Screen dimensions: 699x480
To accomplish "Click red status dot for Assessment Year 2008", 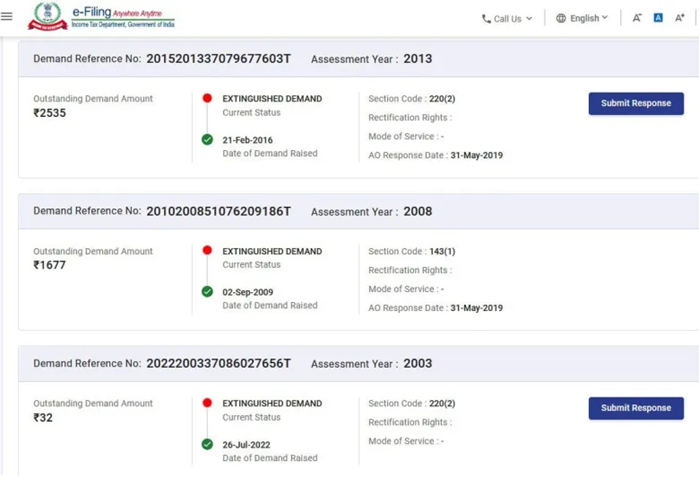I will pos(207,251).
